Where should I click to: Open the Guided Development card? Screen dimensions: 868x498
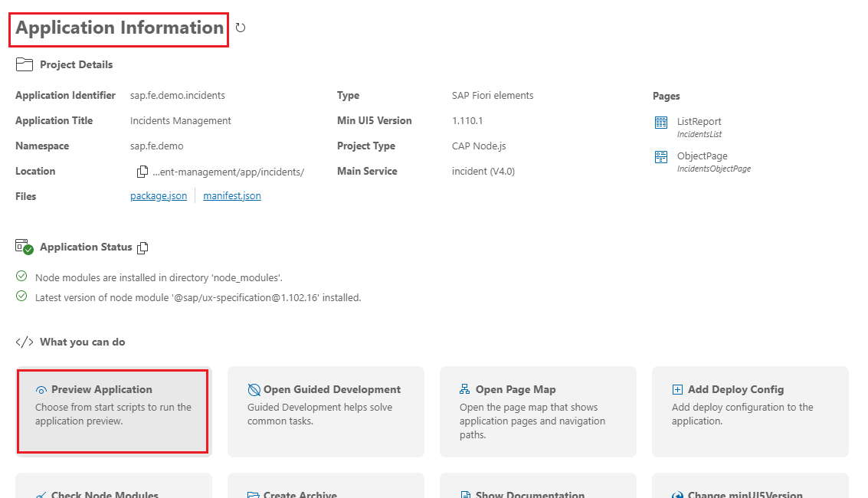326,411
